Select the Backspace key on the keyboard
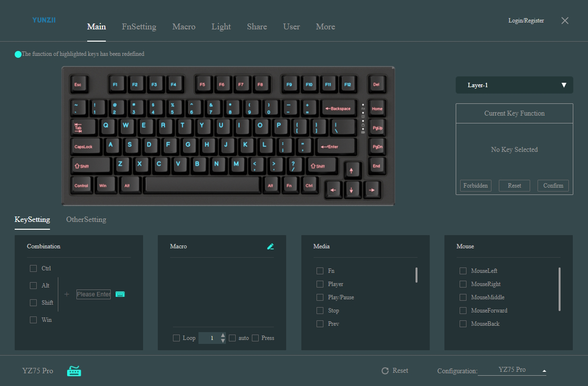 338,108
